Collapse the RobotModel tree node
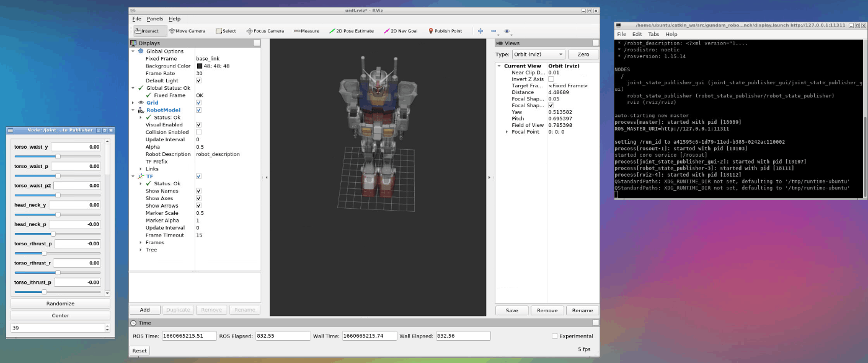 (133, 110)
